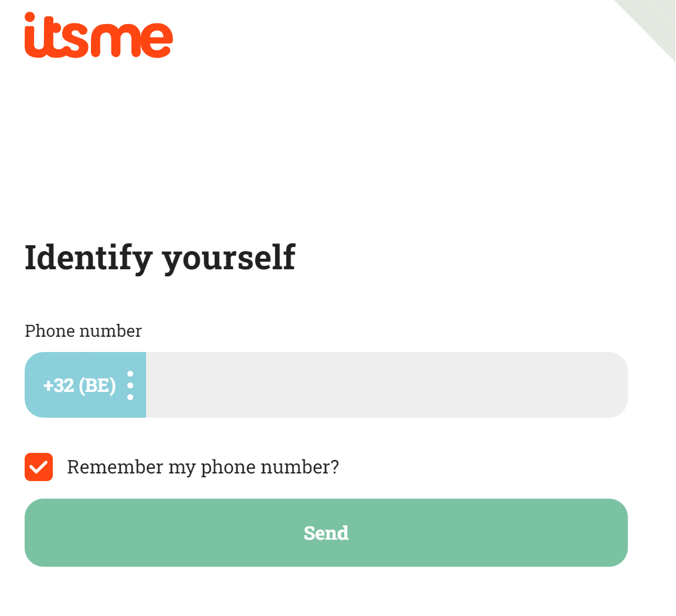Click the "Identify yourself" heading
The image size is (676, 616).
(160, 257)
